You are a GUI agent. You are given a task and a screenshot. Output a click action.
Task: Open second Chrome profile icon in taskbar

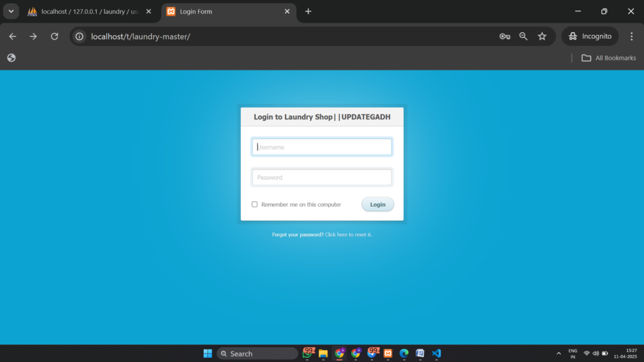coord(356,353)
